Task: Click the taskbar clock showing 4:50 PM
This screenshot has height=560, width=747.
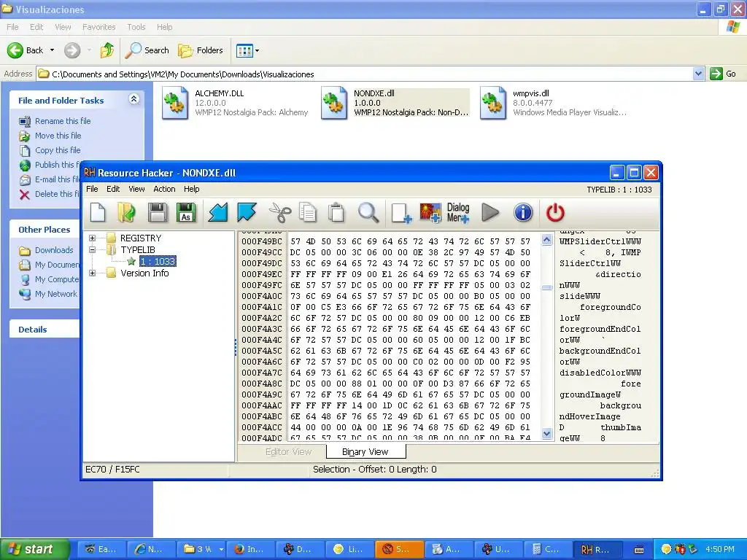Action: coord(720,549)
